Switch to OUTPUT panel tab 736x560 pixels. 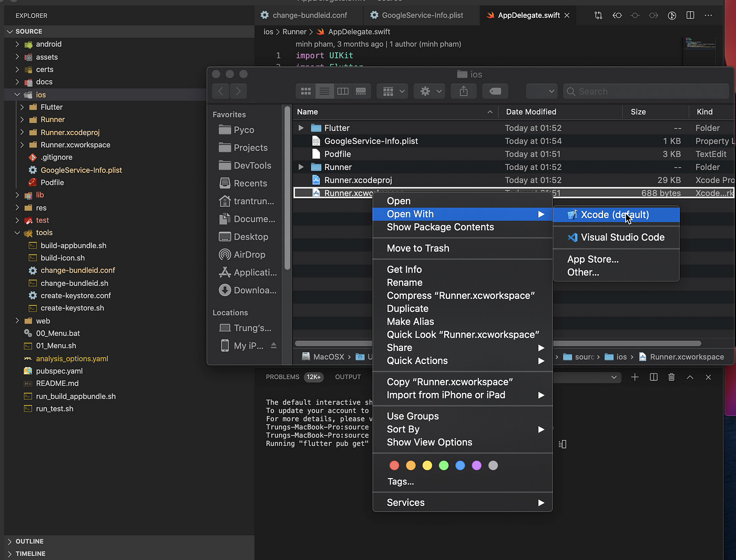click(x=348, y=377)
